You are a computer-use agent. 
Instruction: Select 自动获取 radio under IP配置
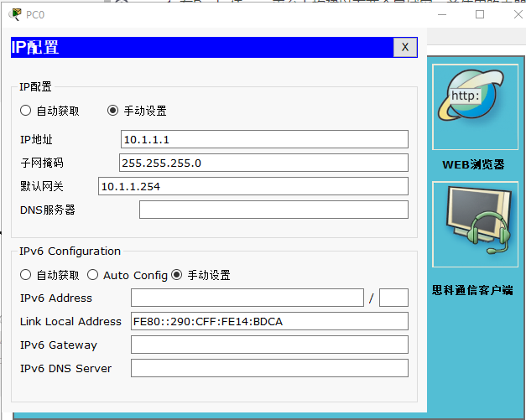coord(25,111)
